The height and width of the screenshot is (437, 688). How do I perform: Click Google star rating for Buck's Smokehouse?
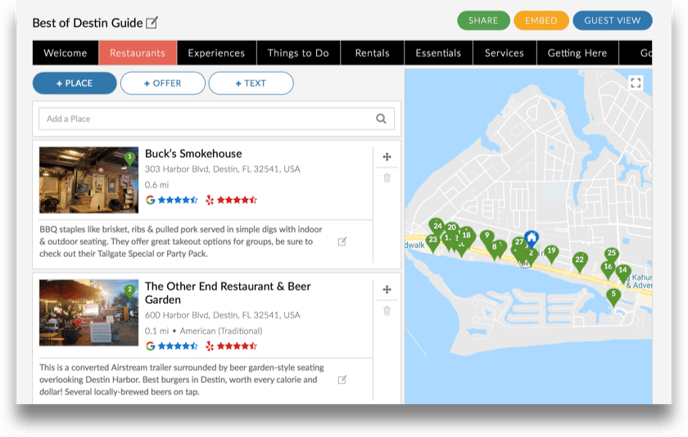178,200
